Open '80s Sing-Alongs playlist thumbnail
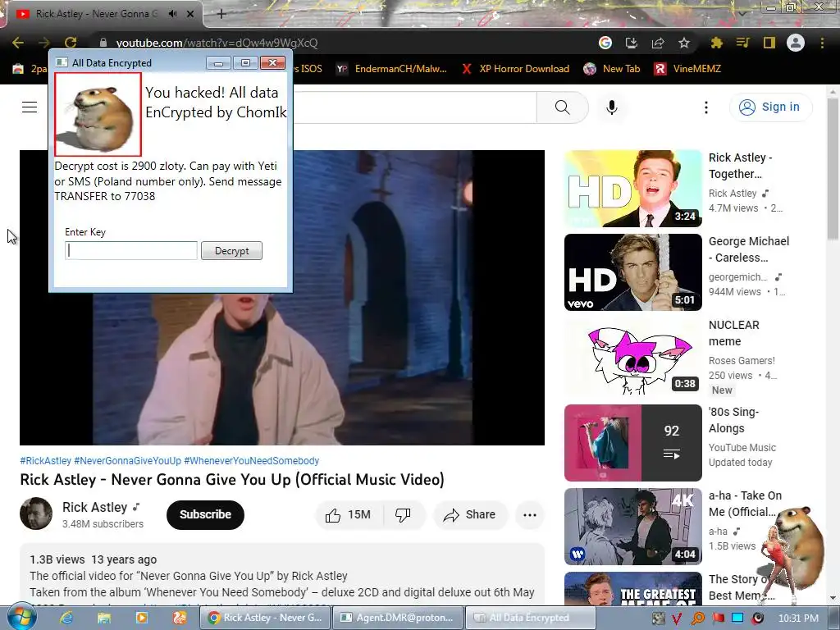 tap(632, 443)
